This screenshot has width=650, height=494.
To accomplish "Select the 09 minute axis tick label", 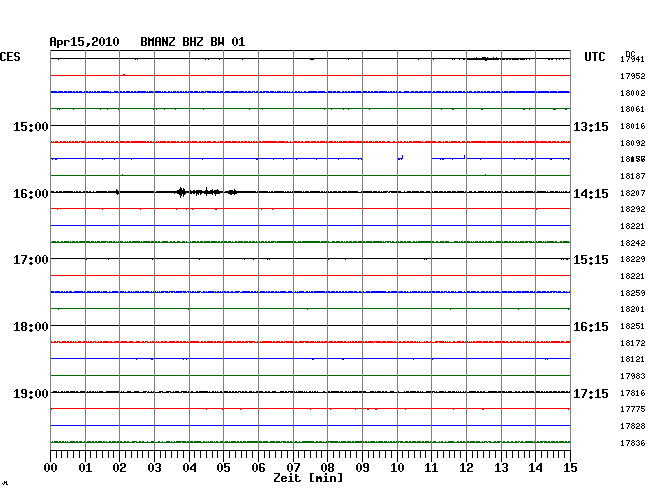I will 362,468.
